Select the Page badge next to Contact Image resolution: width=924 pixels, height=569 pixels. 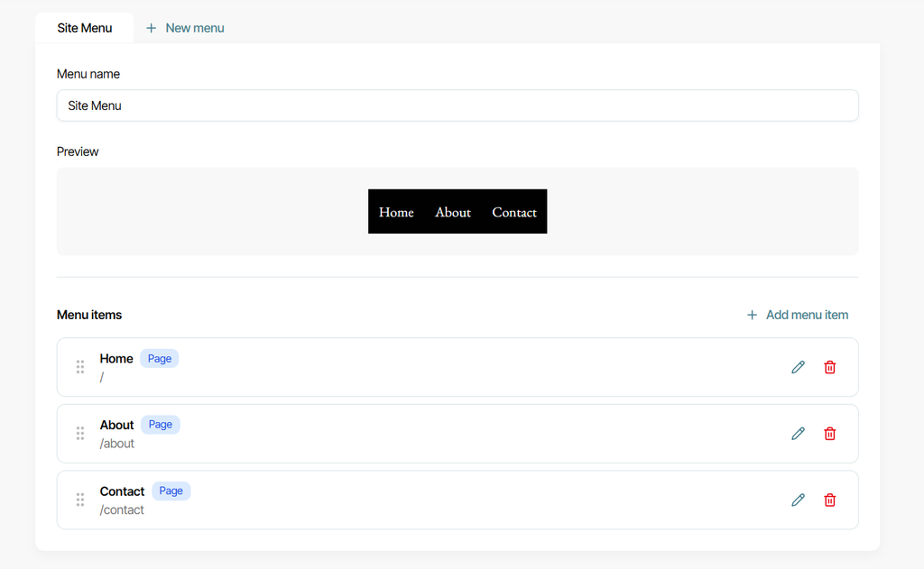point(171,491)
